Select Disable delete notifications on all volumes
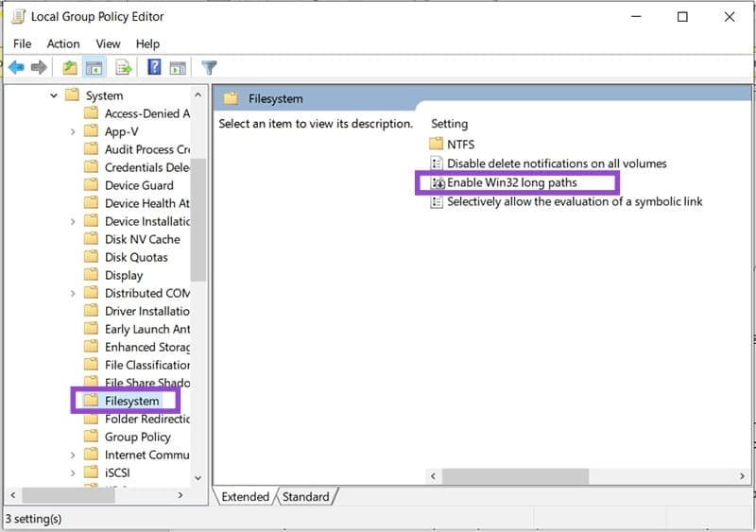 pyautogui.click(x=557, y=163)
